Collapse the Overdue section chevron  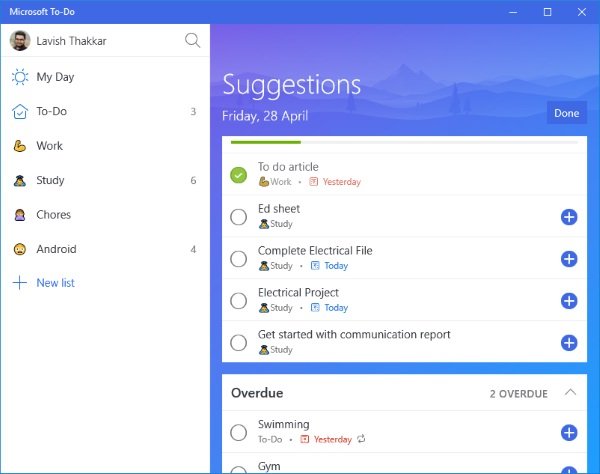(570, 393)
